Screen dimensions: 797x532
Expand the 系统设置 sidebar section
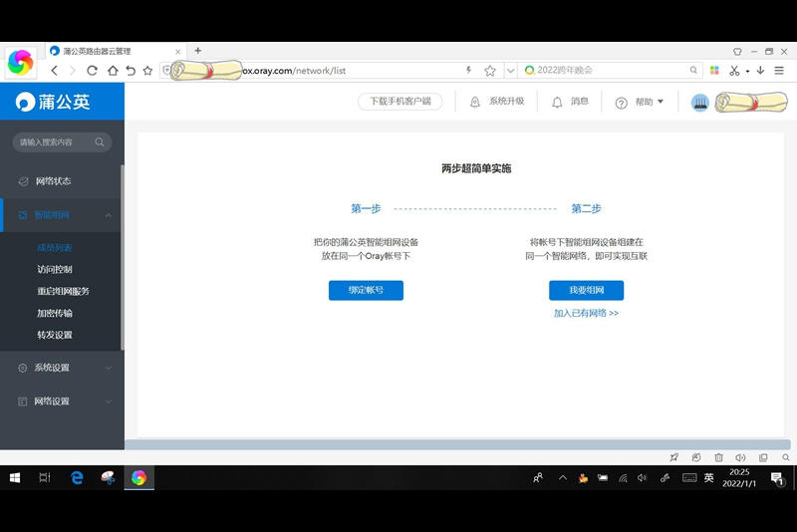tap(62, 368)
